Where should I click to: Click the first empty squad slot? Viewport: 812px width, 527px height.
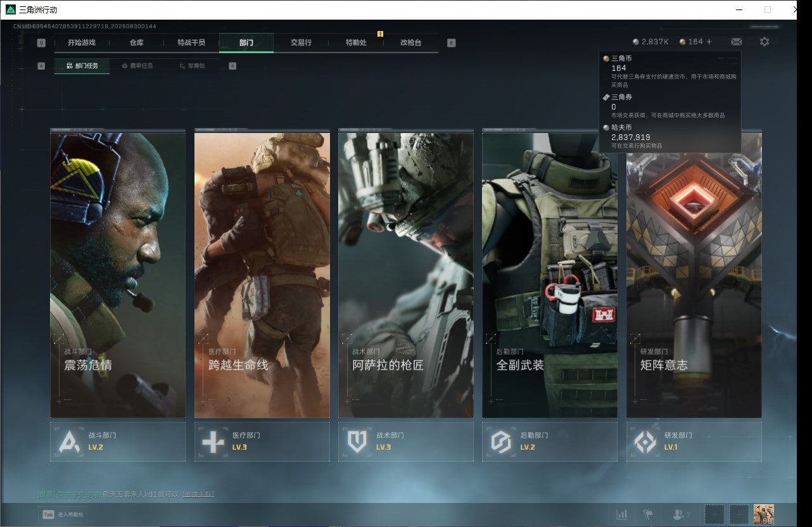tap(714, 514)
